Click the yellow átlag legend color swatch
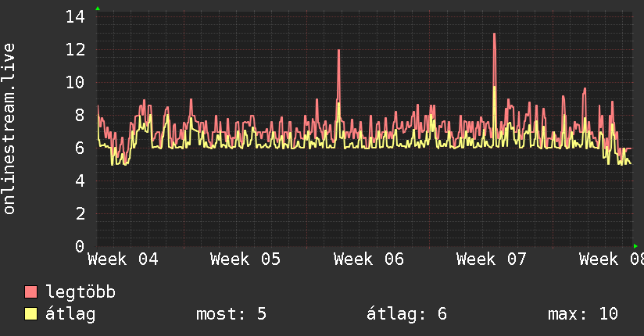The height and width of the screenshot is (336, 644). [30, 314]
